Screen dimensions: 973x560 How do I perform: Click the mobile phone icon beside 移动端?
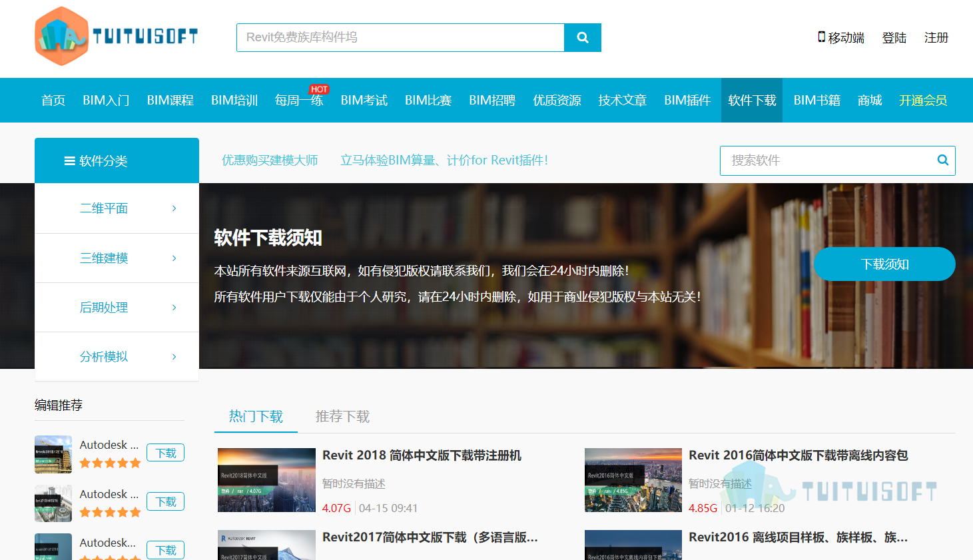click(x=822, y=37)
